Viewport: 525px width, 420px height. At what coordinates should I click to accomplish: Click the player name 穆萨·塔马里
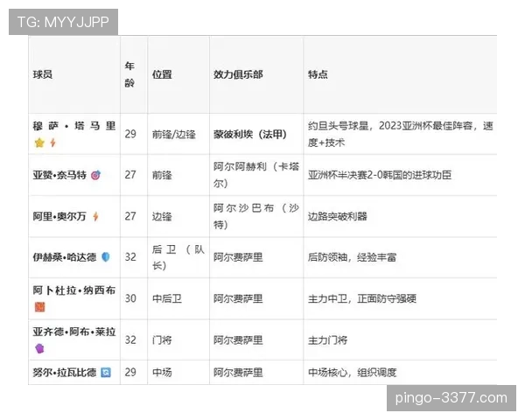point(74,126)
